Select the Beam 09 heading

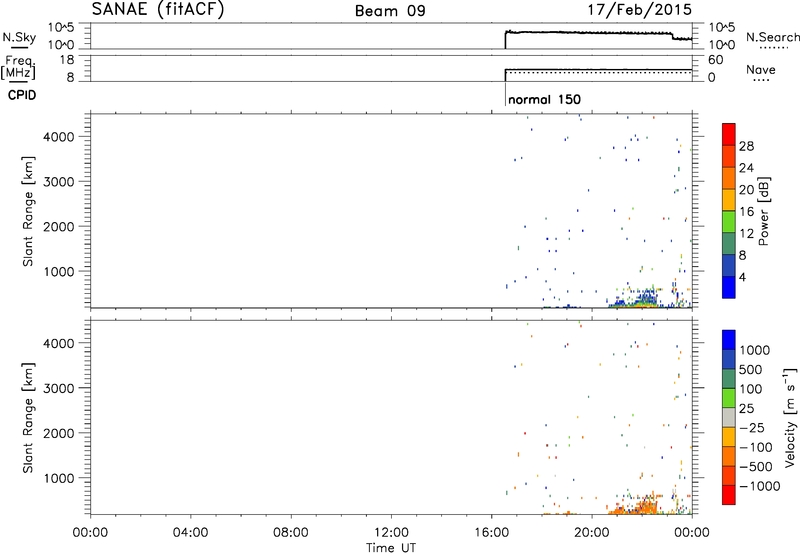tap(390, 11)
